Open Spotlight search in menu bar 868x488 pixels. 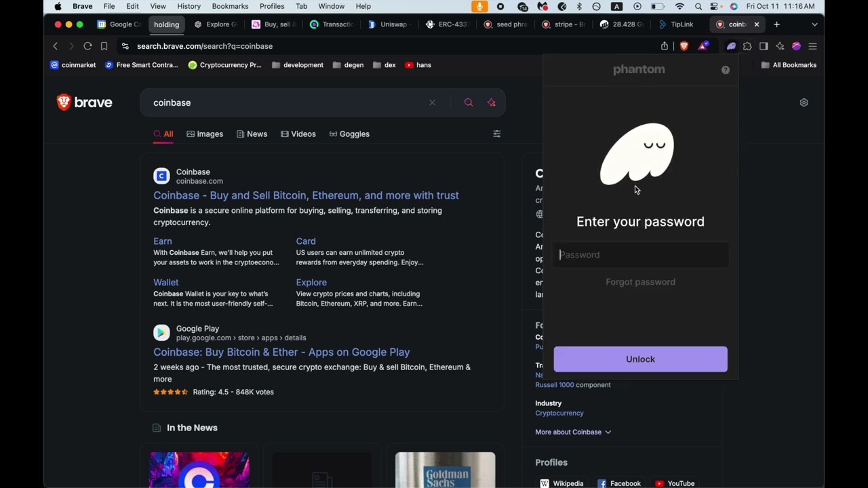[x=698, y=6]
